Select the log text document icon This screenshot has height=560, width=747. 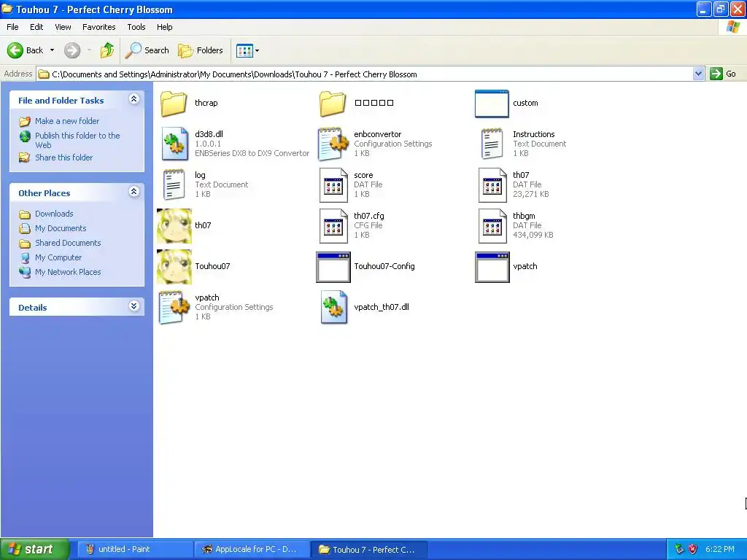(174, 184)
